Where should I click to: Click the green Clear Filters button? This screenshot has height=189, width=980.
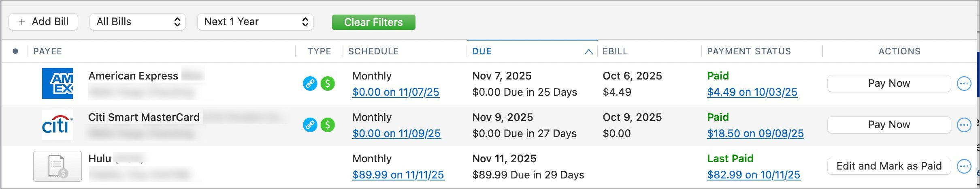coord(373,22)
